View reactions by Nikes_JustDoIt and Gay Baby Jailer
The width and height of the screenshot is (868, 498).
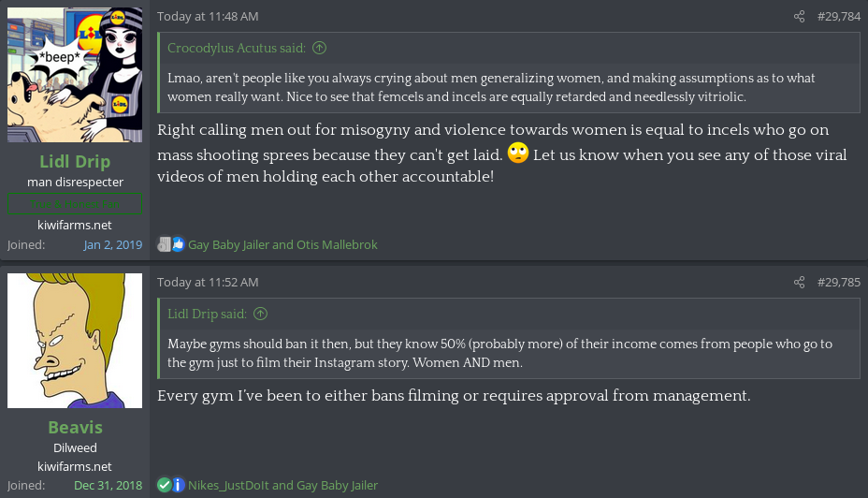pos(282,485)
